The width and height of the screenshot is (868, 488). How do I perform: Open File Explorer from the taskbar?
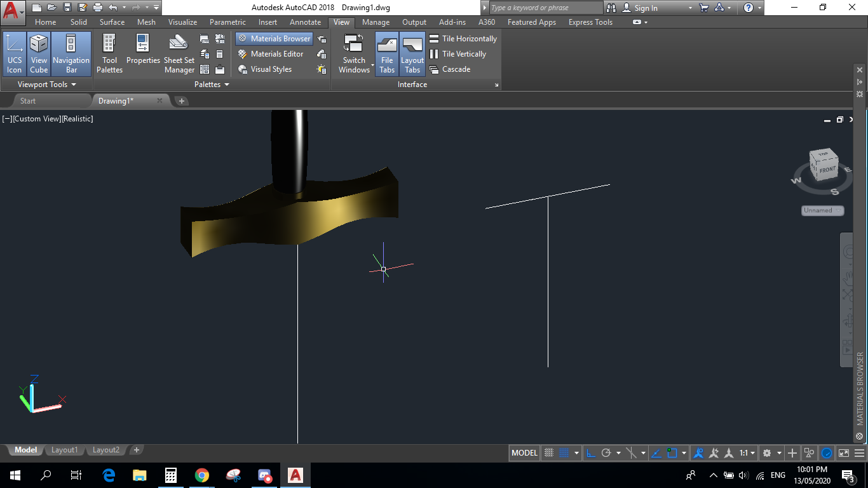(140, 475)
